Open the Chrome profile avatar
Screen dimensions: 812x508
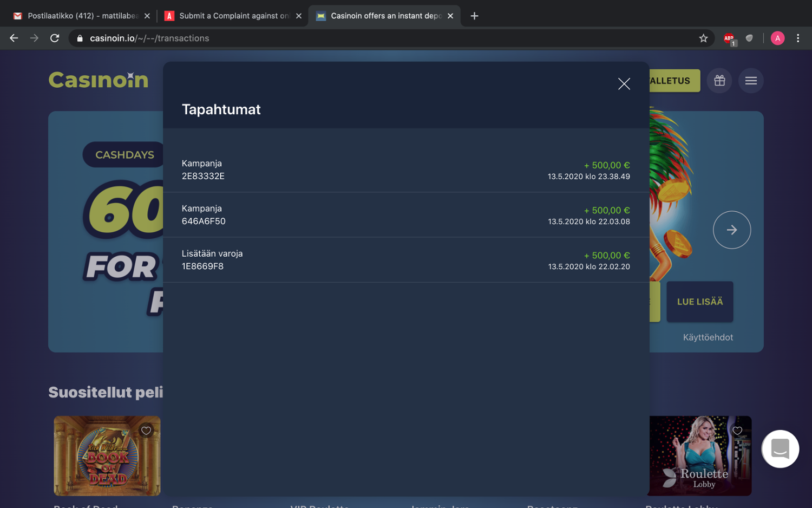(777, 38)
